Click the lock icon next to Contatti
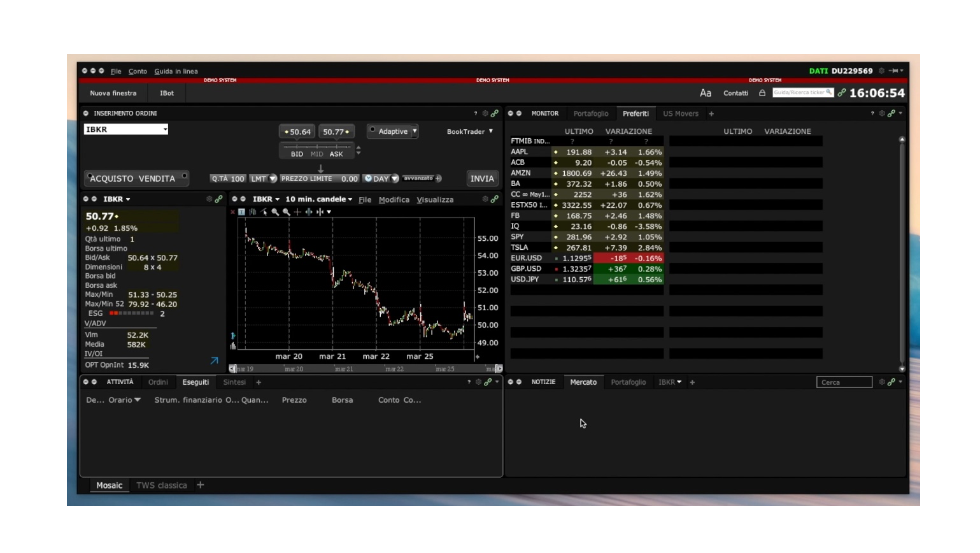 tap(762, 93)
